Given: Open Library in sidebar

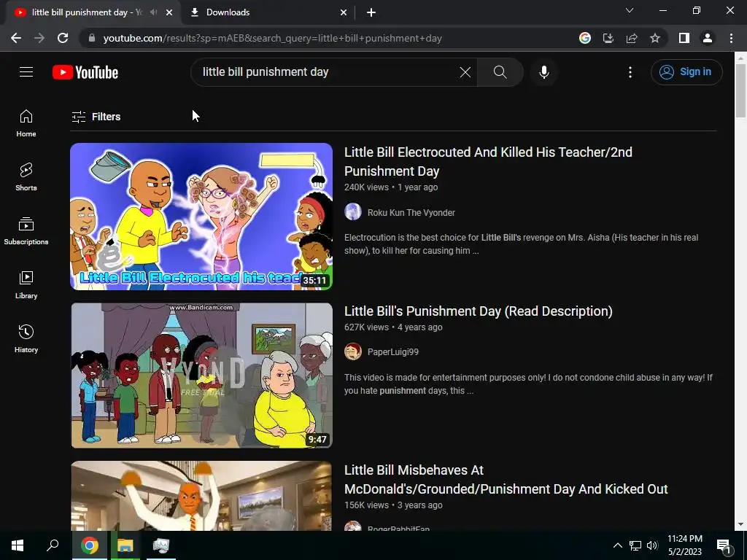Looking at the screenshot, I should click(26, 285).
